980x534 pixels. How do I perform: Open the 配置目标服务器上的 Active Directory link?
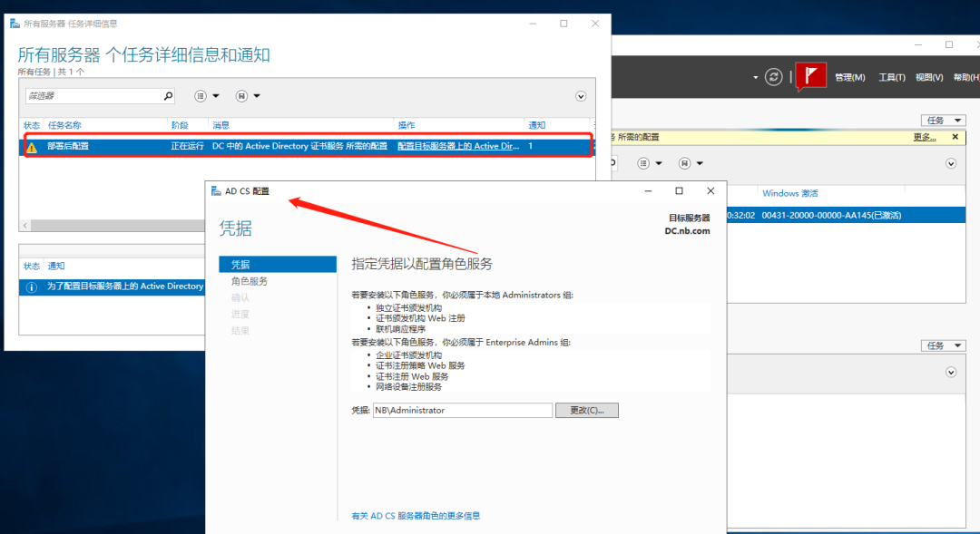(x=458, y=146)
